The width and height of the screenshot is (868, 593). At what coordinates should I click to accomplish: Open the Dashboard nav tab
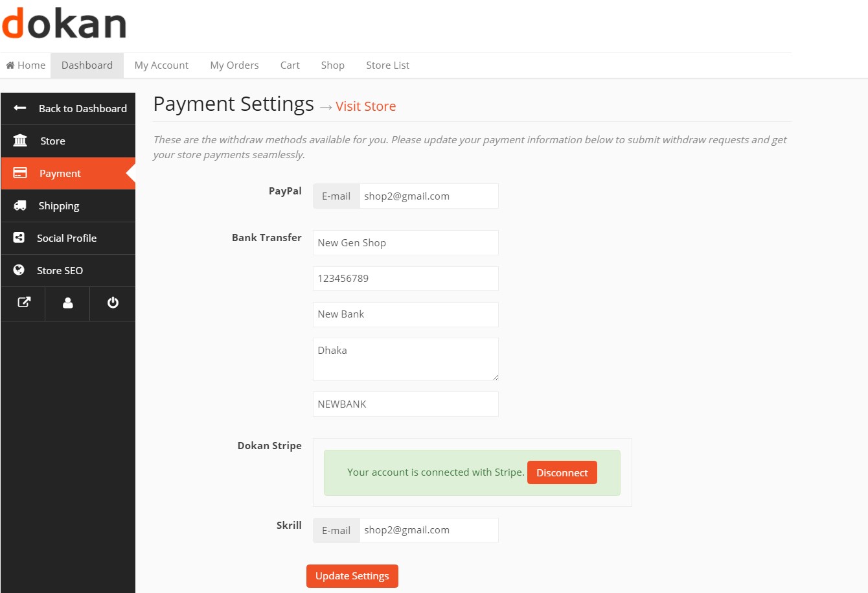coord(87,65)
